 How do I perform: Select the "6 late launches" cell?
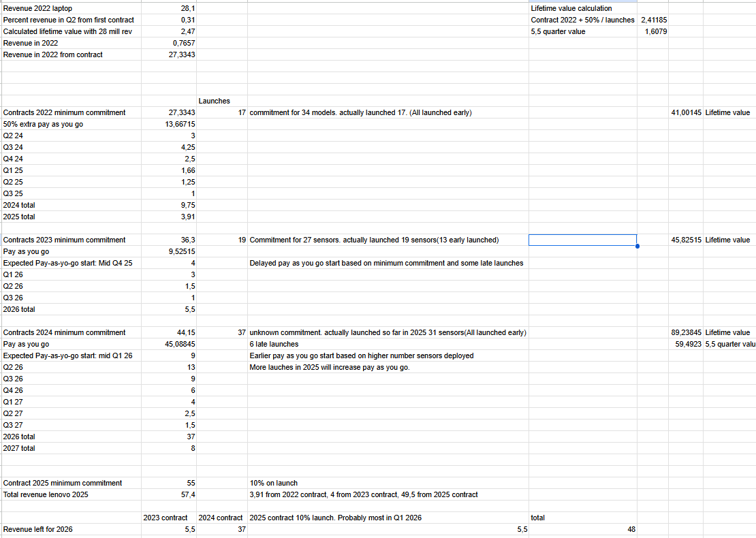click(274, 344)
